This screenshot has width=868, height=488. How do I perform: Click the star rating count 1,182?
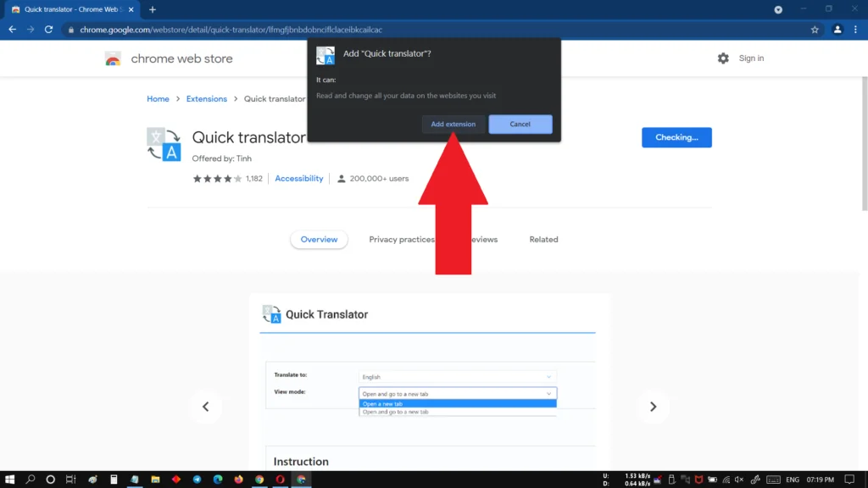tap(254, 178)
